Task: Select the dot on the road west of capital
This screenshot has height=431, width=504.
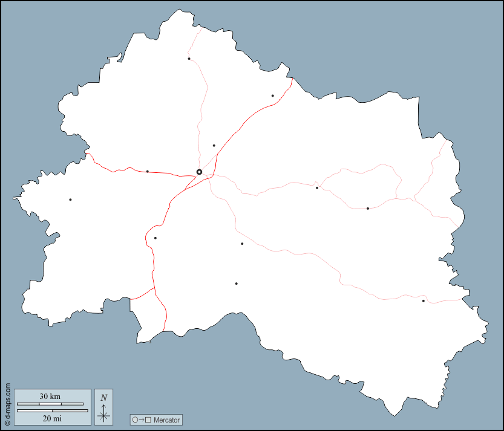Action: tap(147, 171)
